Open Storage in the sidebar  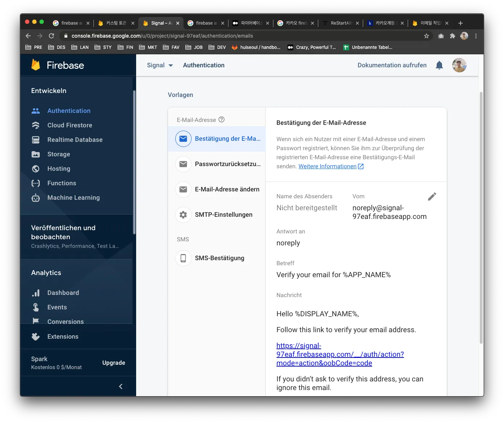click(x=59, y=154)
